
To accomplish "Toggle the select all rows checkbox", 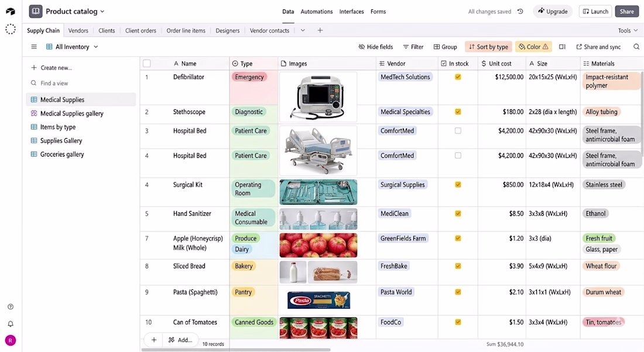I will coord(146,64).
